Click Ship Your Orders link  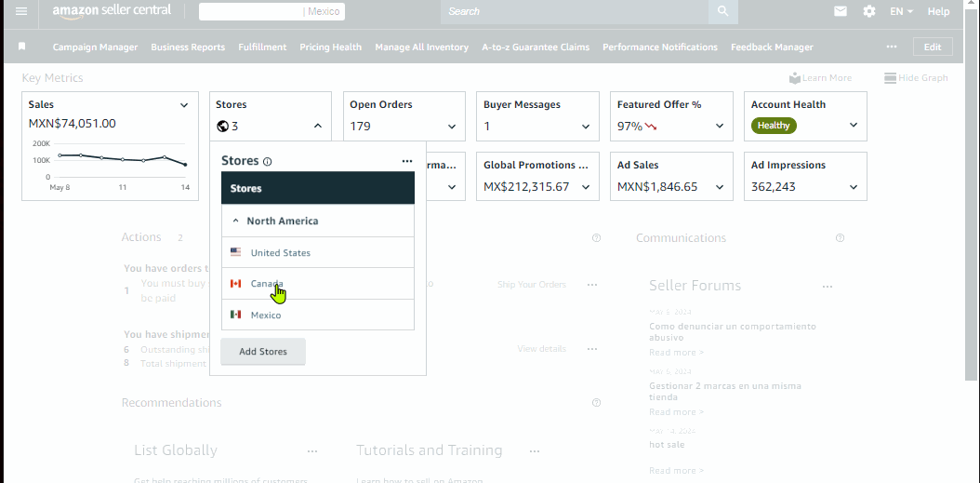click(x=532, y=285)
